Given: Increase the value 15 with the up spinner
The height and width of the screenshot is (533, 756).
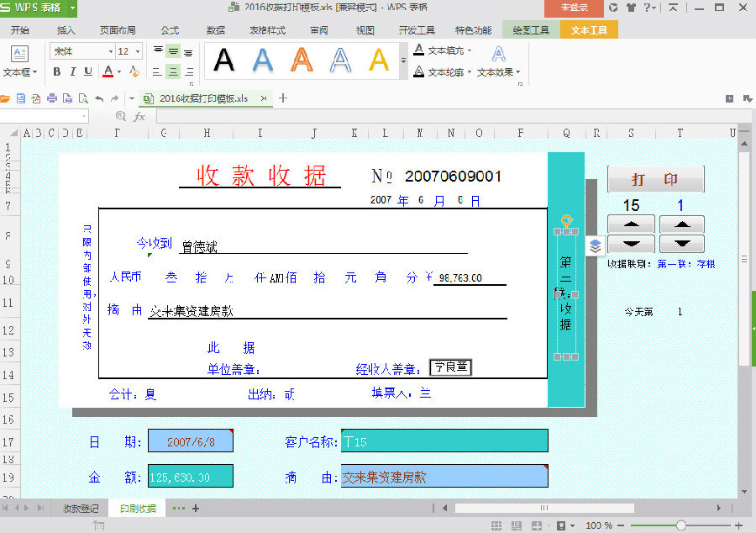Looking at the screenshot, I should coord(631,224).
